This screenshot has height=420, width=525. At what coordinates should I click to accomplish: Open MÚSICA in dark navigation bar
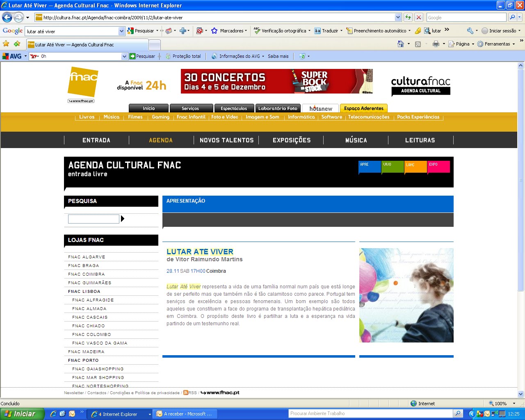coord(356,140)
